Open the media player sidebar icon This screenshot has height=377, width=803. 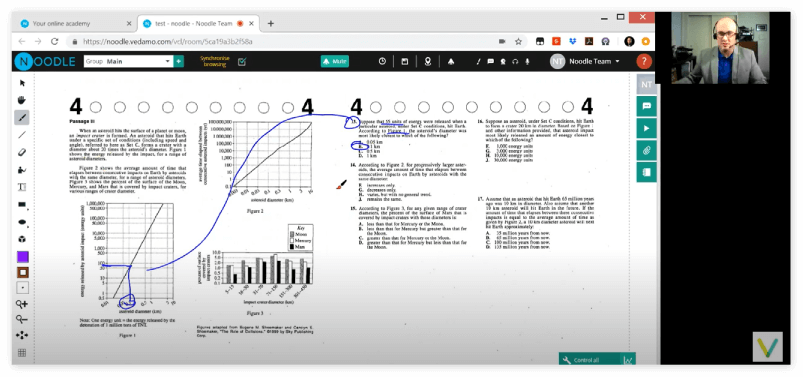point(647,128)
